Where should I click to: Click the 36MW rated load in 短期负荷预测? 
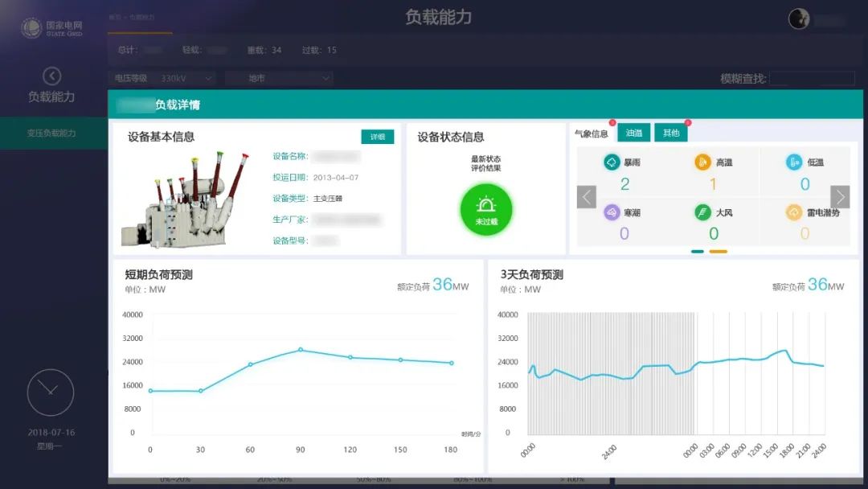[451, 285]
